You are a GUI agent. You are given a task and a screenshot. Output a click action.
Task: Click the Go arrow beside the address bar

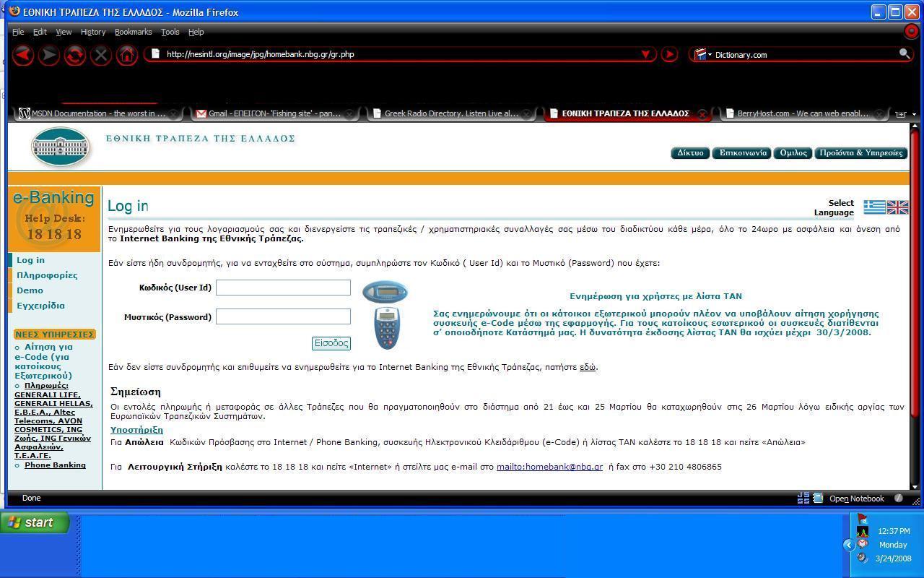(669, 54)
